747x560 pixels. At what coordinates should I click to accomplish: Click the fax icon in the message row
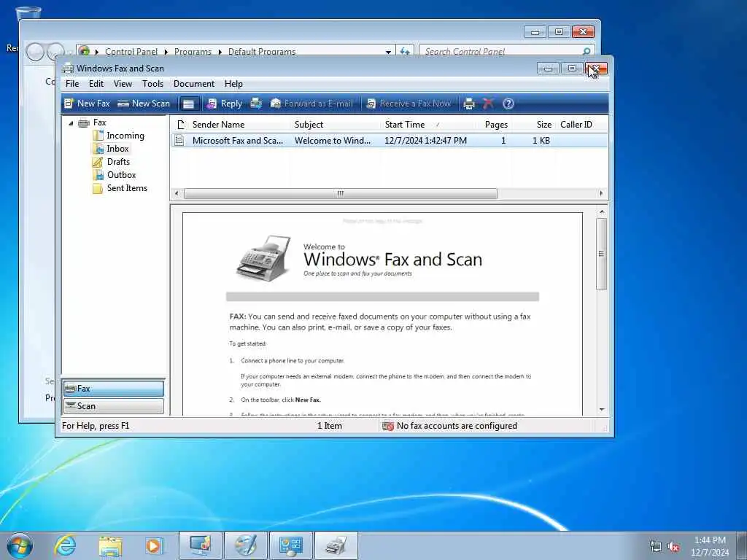[179, 141]
